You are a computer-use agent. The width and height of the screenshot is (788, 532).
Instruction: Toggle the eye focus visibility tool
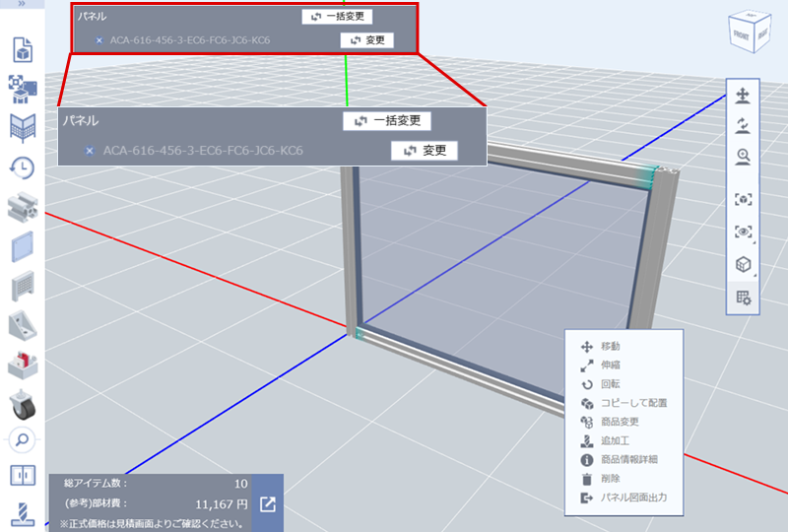[744, 233]
